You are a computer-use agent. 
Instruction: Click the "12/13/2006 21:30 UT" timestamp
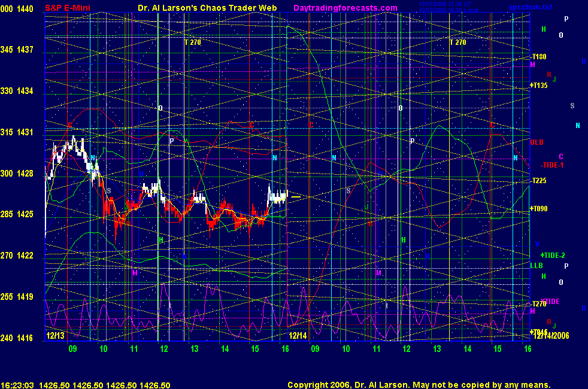point(445,4)
